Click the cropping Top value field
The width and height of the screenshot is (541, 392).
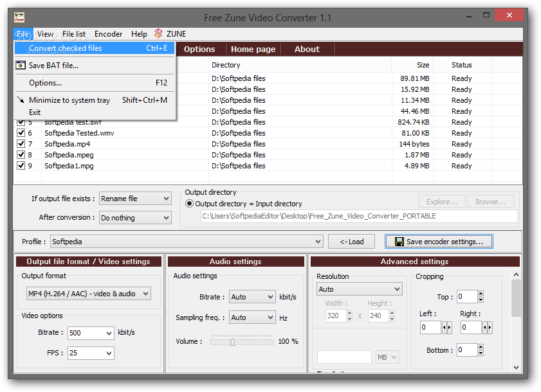click(x=467, y=296)
